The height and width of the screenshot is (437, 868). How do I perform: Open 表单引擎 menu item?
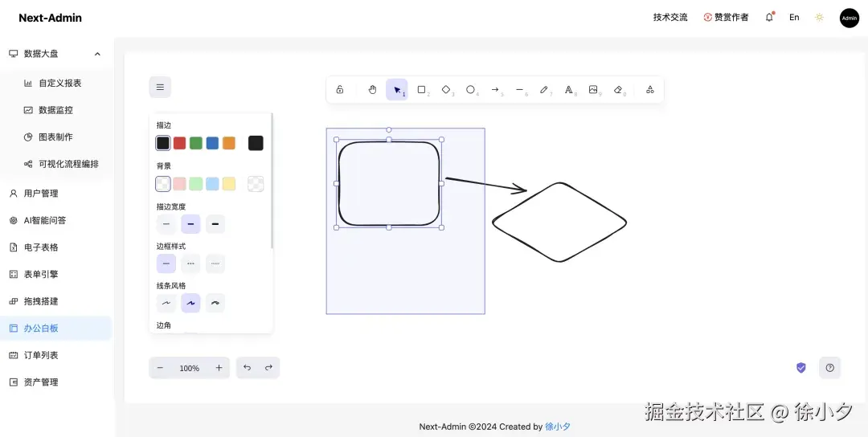(56, 275)
